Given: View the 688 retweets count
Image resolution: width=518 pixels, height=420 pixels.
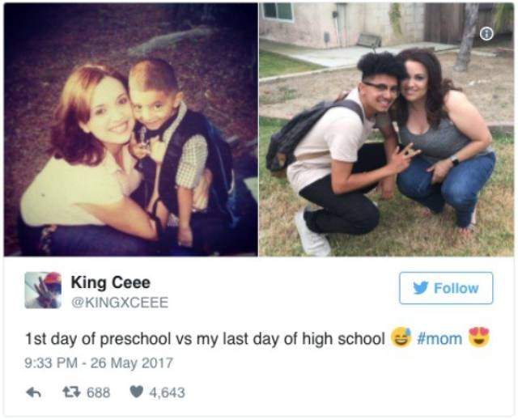Looking at the screenshot, I should pyautogui.click(x=97, y=392).
